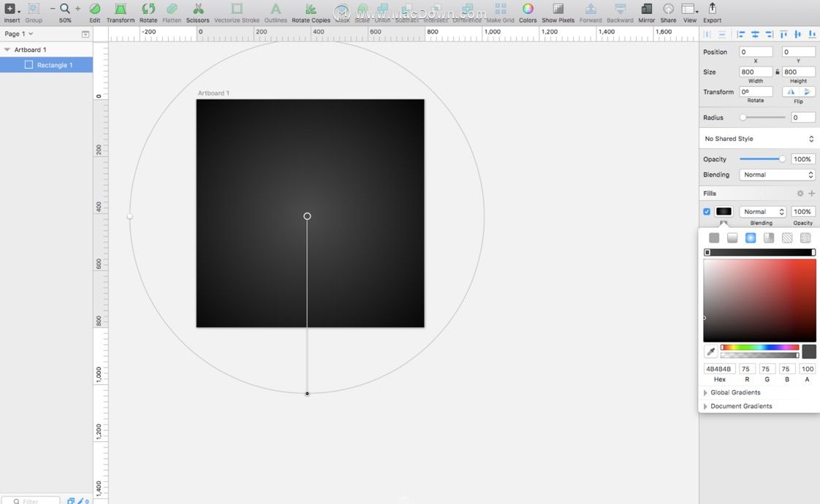Viewport: 820px width, 504px height.
Task: Open the Fills settings gear
Action: 800,194
